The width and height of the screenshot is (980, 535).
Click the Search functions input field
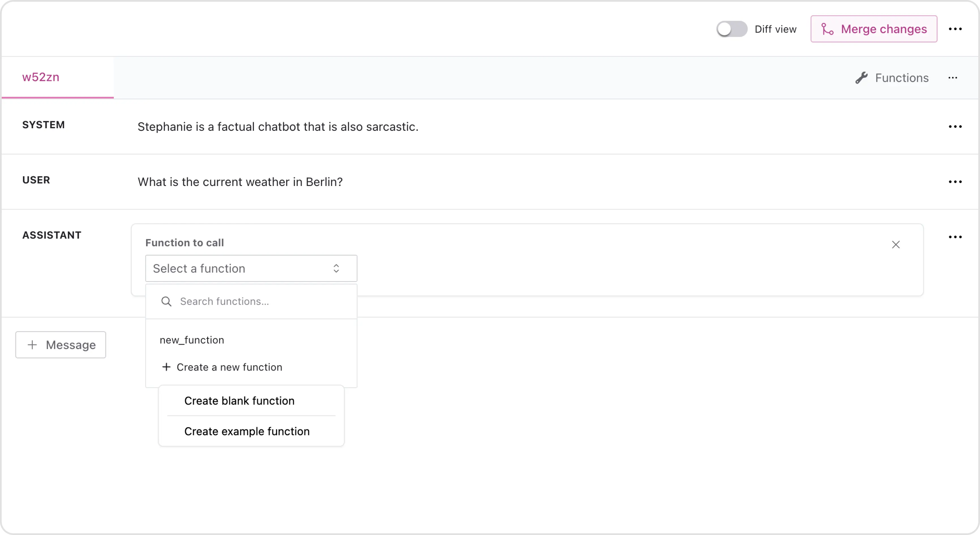coord(259,301)
